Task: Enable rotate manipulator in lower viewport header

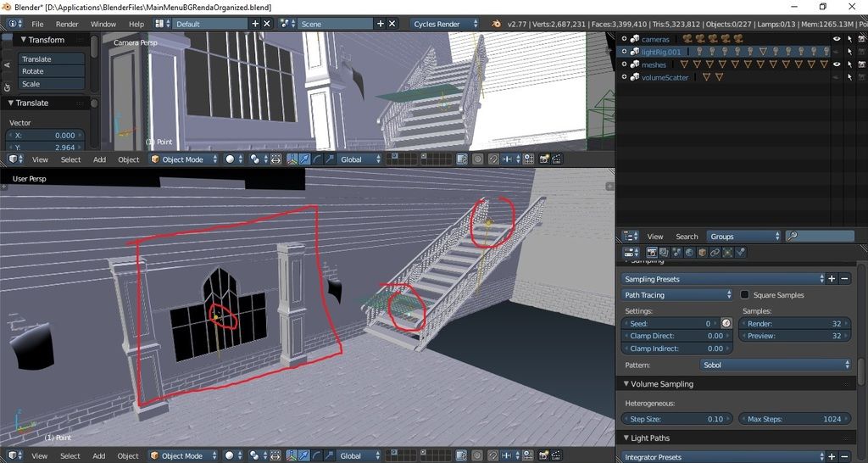Action: pyautogui.click(x=317, y=456)
